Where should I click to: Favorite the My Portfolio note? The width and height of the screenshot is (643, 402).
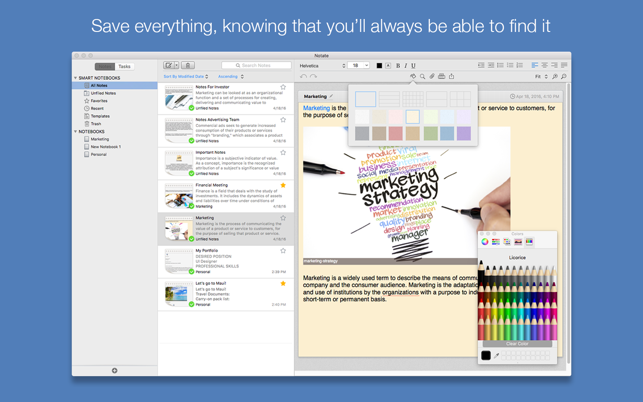283,251
